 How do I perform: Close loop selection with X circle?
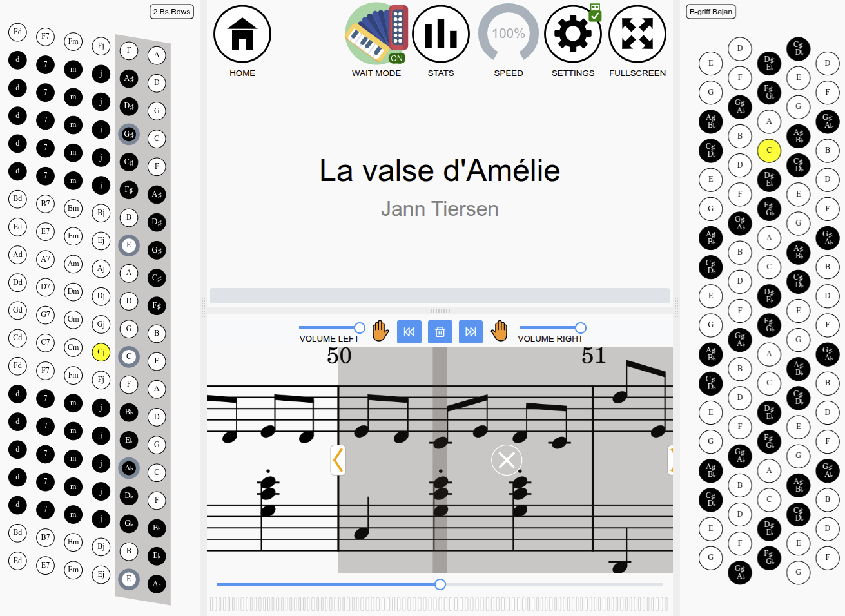[507, 460]
